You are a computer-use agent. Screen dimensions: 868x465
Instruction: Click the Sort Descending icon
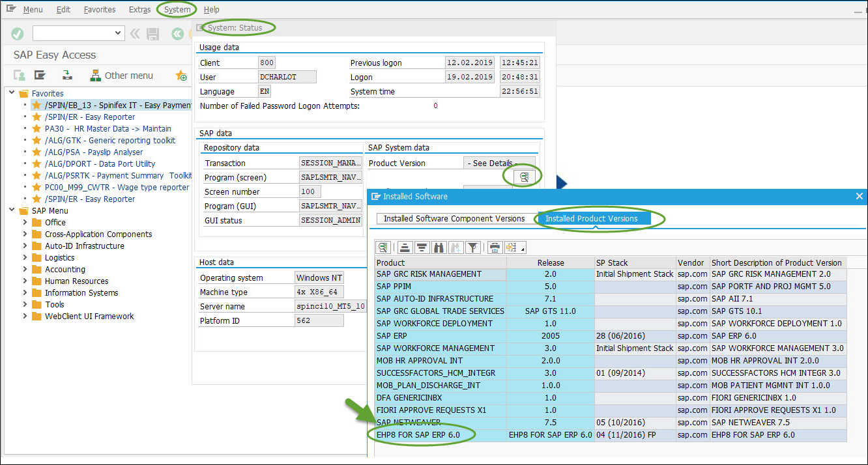point(422,247)
